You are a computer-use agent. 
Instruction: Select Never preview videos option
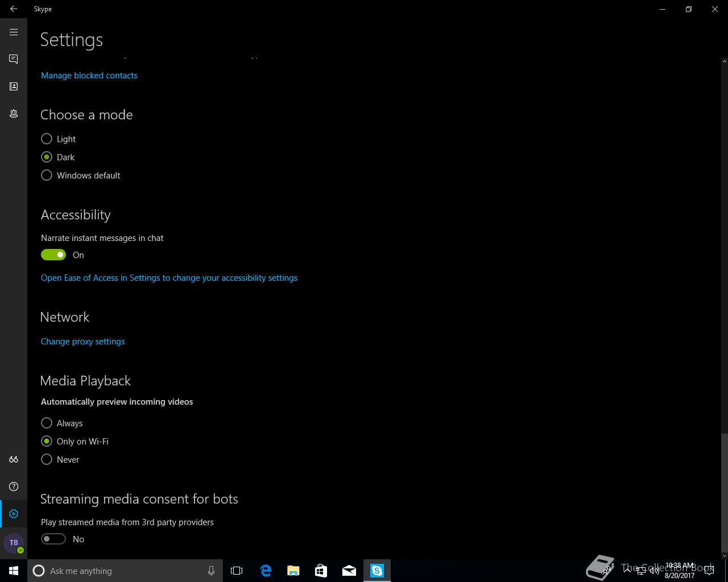click(60, 460)
